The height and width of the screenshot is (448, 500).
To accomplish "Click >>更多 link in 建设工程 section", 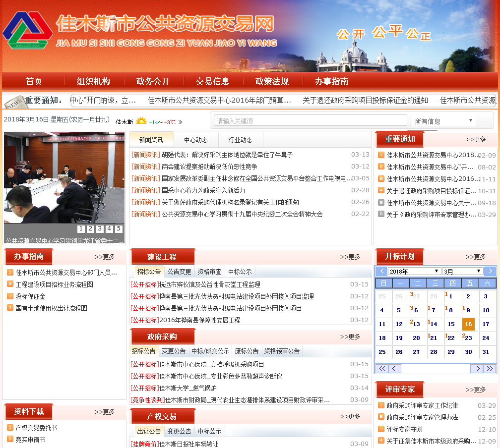I will click(350, 257).
